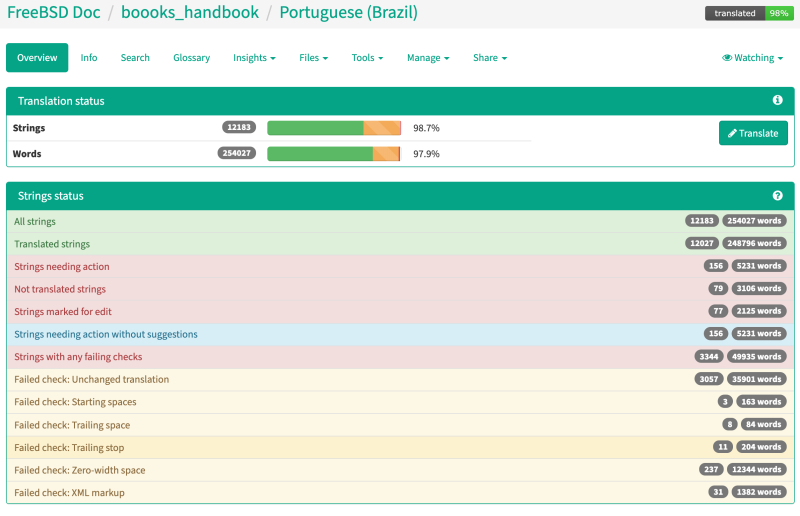Open the Insights dropdown menu

(x=254, y=58)
